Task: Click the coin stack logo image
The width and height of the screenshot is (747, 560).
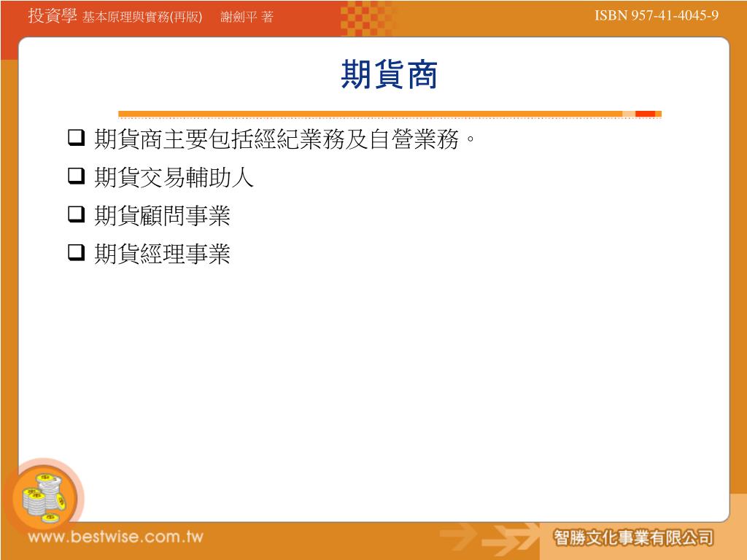Action: pos(44,497)
